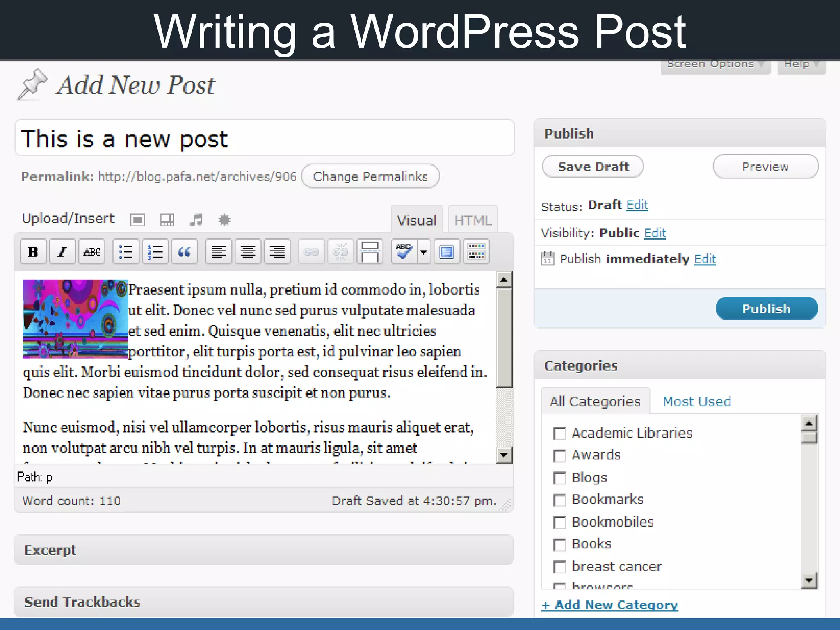Click the categories list scroll down arrow
Screen dimensions: 840x630
point(809,580)
